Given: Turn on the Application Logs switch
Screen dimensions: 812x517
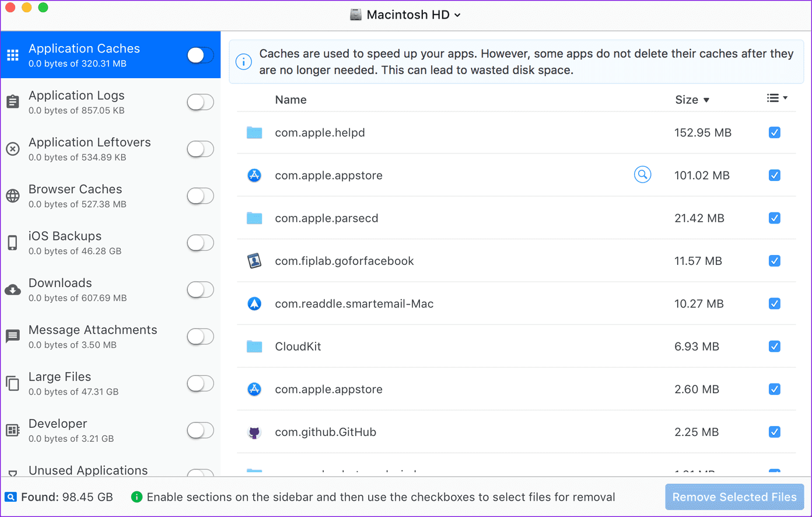Looking at the screenshot, I should click(x=200, y=102).
